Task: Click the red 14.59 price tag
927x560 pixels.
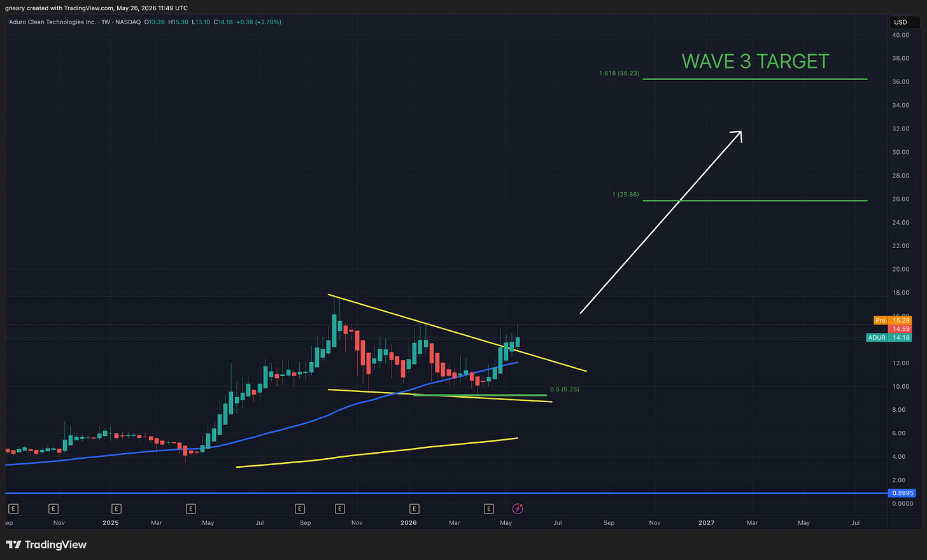Action: (900, 329)
